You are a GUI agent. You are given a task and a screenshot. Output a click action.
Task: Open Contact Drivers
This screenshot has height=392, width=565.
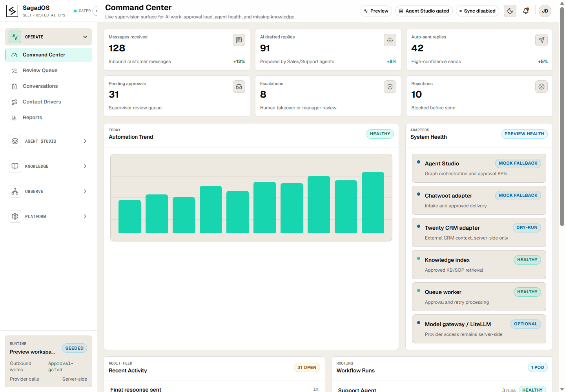point(49,102)
